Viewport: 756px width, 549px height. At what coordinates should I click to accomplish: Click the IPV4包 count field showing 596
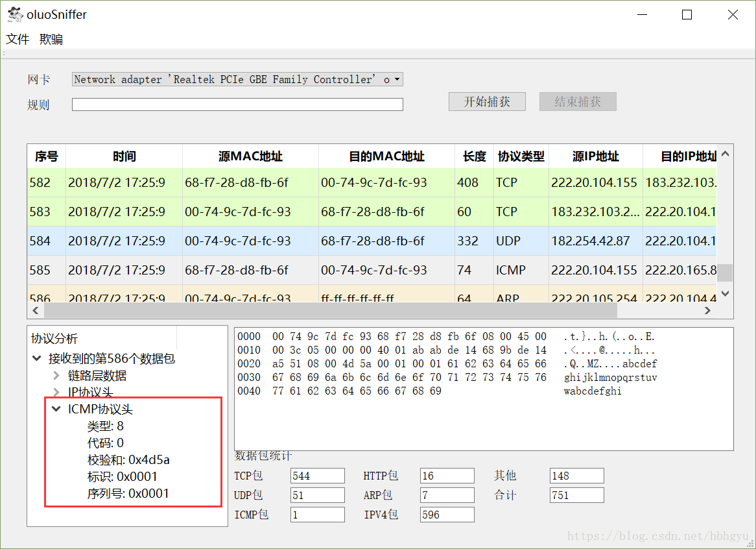coord(447,515)
